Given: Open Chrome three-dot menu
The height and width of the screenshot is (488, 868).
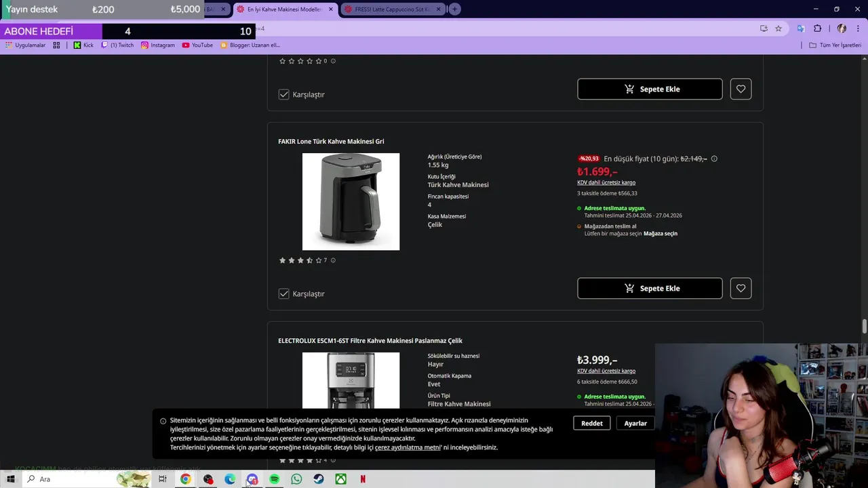Looking at the screenshot, I should pyautogui.click(x=858, y=28).
